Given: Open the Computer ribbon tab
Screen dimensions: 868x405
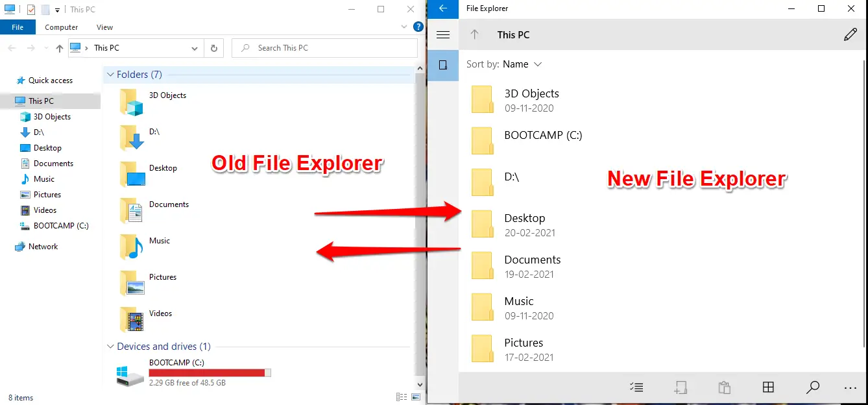Looking at the screenshot, I should pos(62,27).
